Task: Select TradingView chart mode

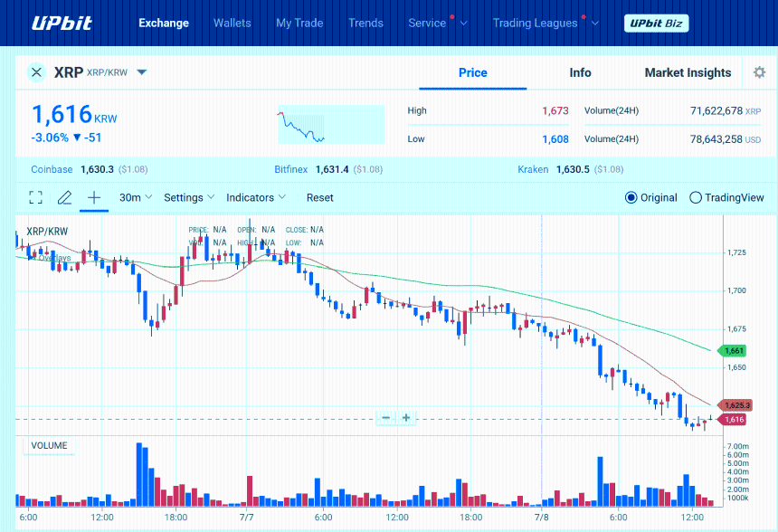Action: click(727, 197)
